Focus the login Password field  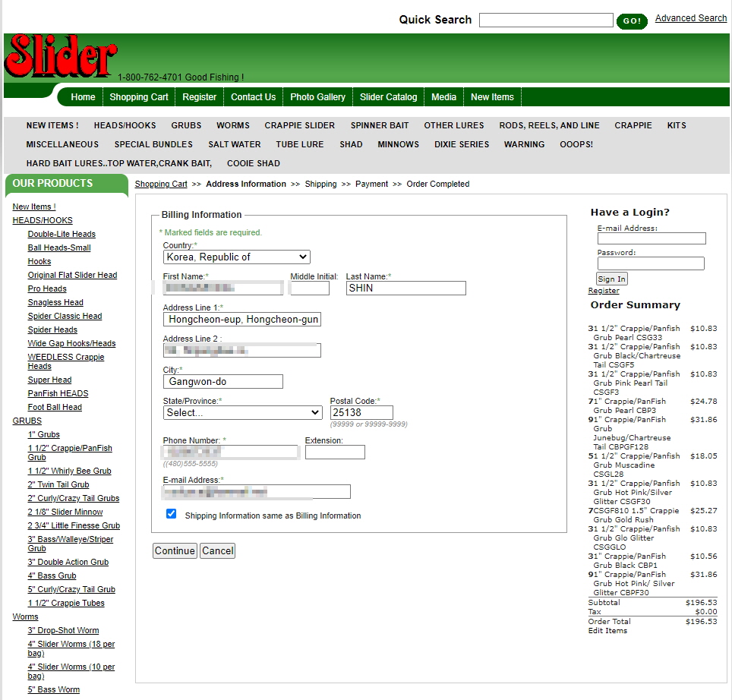[650, 263]
